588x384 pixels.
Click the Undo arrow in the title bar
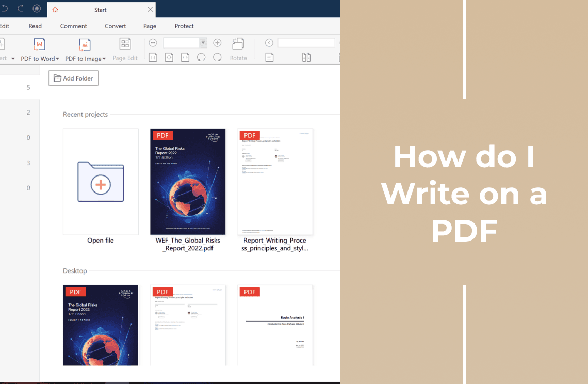[5, 8]
